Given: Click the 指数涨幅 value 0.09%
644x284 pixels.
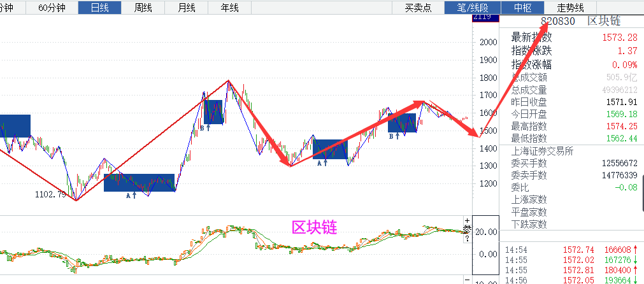Looking at the screenshot, I should point(625,64).
